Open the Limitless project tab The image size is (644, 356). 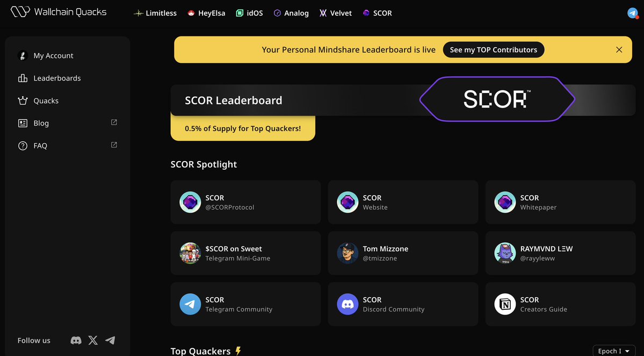click(155, 13)
